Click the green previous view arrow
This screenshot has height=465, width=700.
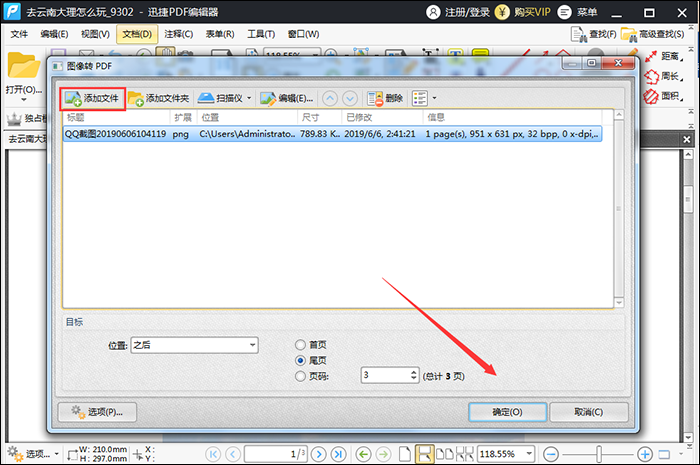point(363,454)
